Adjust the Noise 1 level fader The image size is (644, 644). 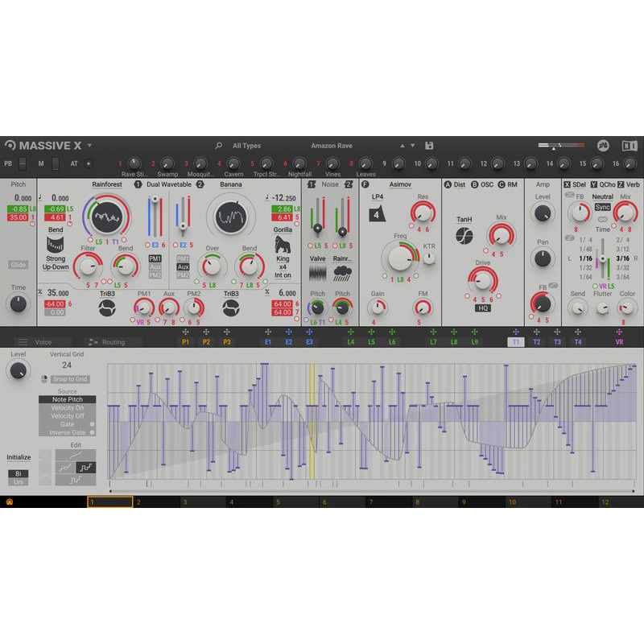coord(317,217)
